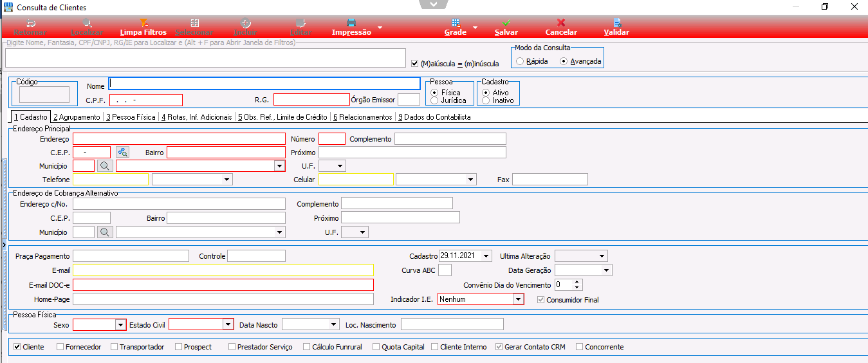The width and height of the screenshot is (868, 363).
Task: Click the Validar document icon
Action: 617,23
